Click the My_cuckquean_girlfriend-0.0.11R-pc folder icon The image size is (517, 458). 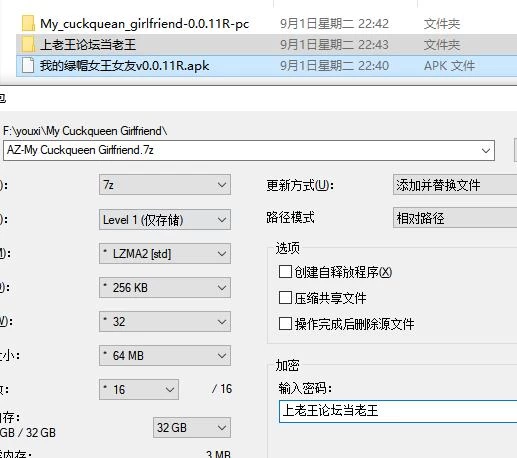(28, 23)
